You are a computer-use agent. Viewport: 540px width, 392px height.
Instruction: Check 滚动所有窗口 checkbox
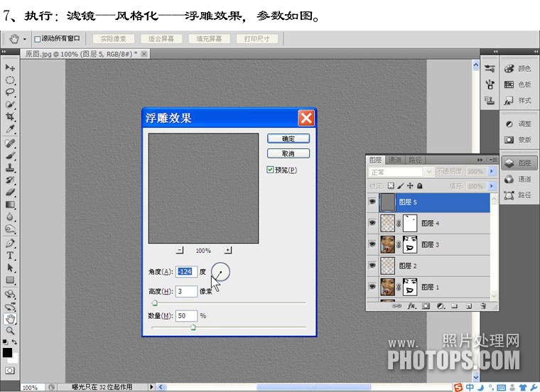37,39
